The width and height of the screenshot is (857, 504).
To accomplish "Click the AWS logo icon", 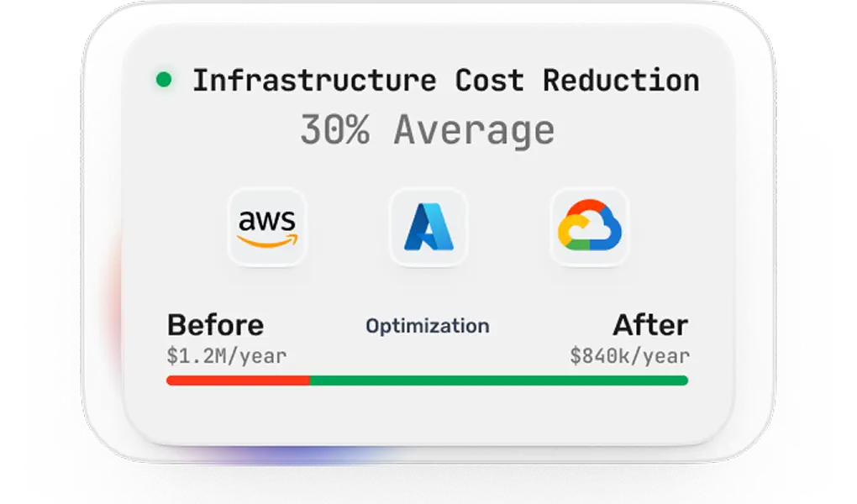I will 267,227.
